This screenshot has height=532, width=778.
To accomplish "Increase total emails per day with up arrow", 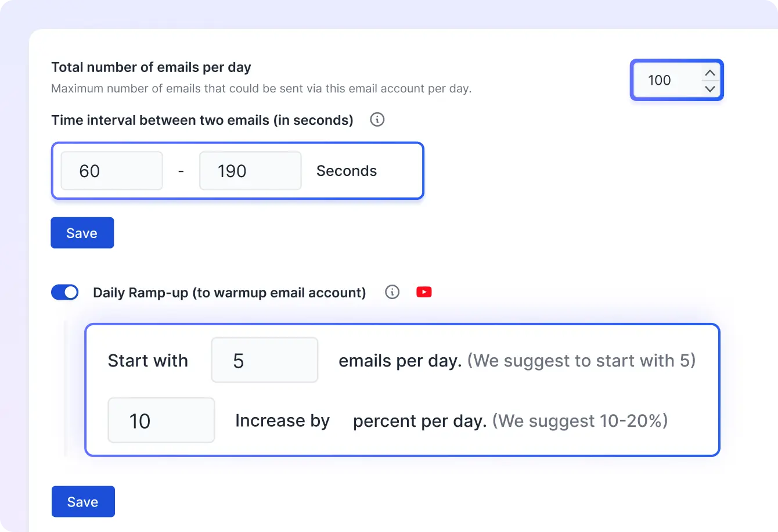I will [x=709, y=73].
